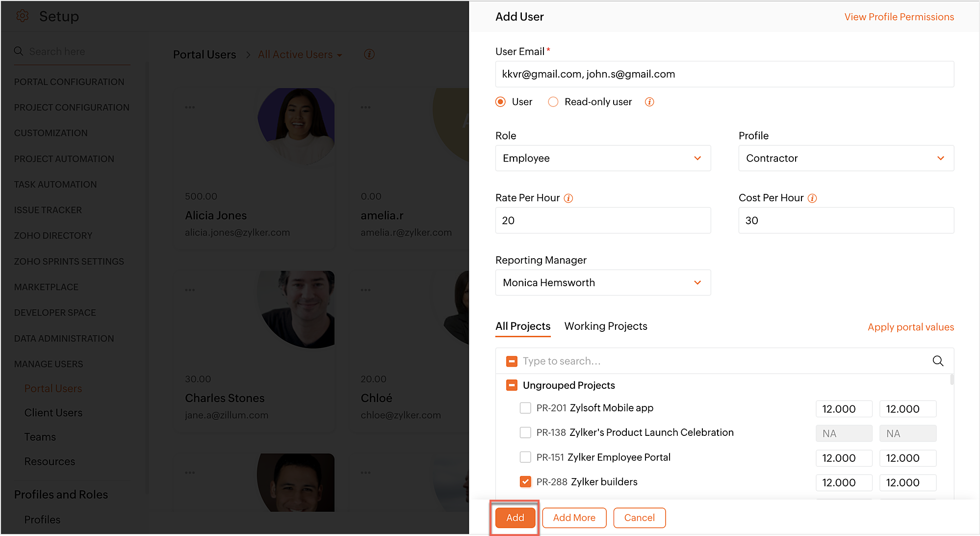Image resolution: width=980 pixels, height=536 pixels.
Task: Click the Rate Per Hour info icon
Action: (x=568, y=198)
